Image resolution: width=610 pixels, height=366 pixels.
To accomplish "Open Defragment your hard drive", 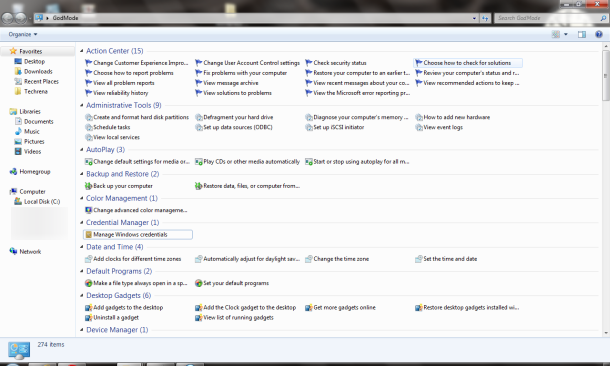I will point(234,117).
